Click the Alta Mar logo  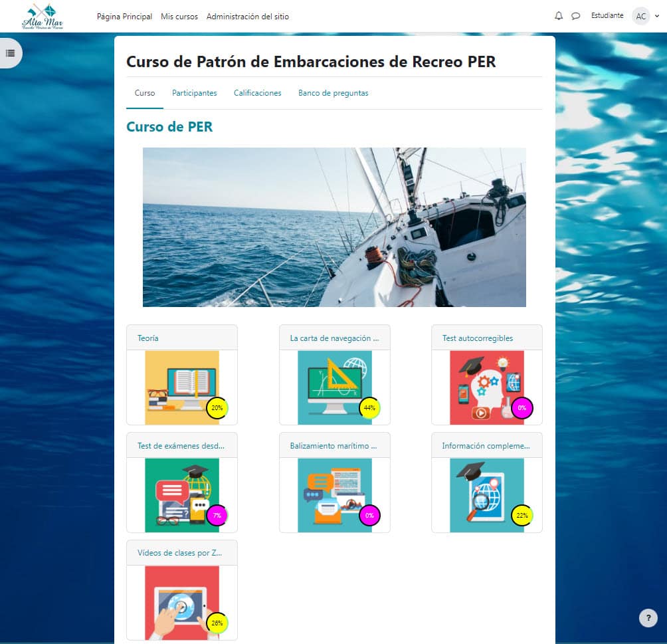43,16
